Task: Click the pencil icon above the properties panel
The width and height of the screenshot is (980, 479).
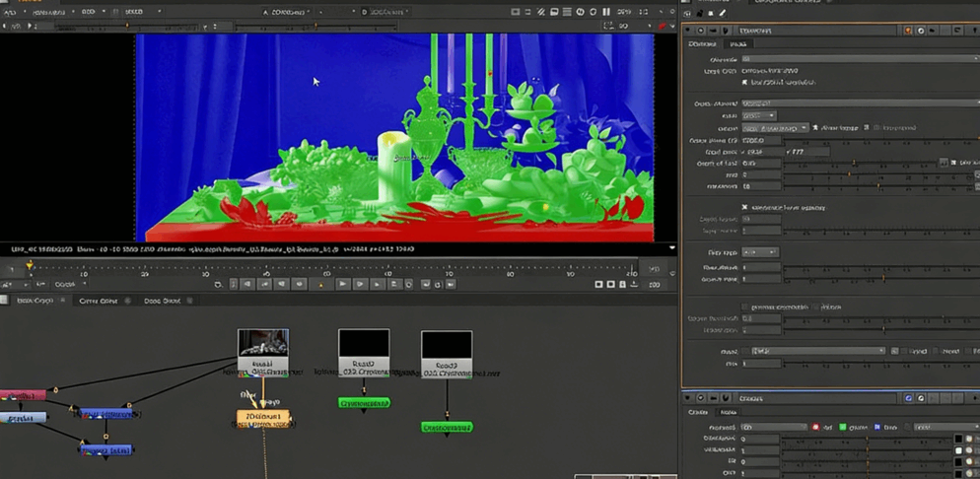Action: tap(723, 13)
